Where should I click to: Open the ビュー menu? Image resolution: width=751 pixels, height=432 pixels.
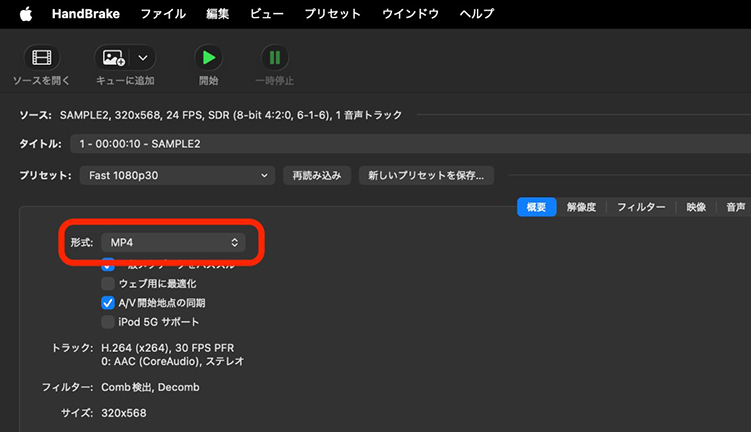[x=267, y=14]
